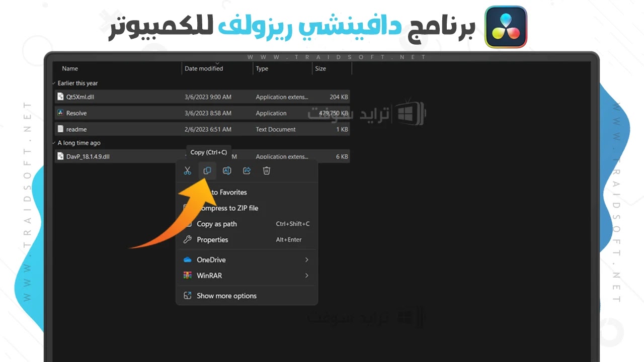This screenshot has height=362, width=644.
Task: Click the Cut icon in the context menu
Action: (x=187, y=170)
